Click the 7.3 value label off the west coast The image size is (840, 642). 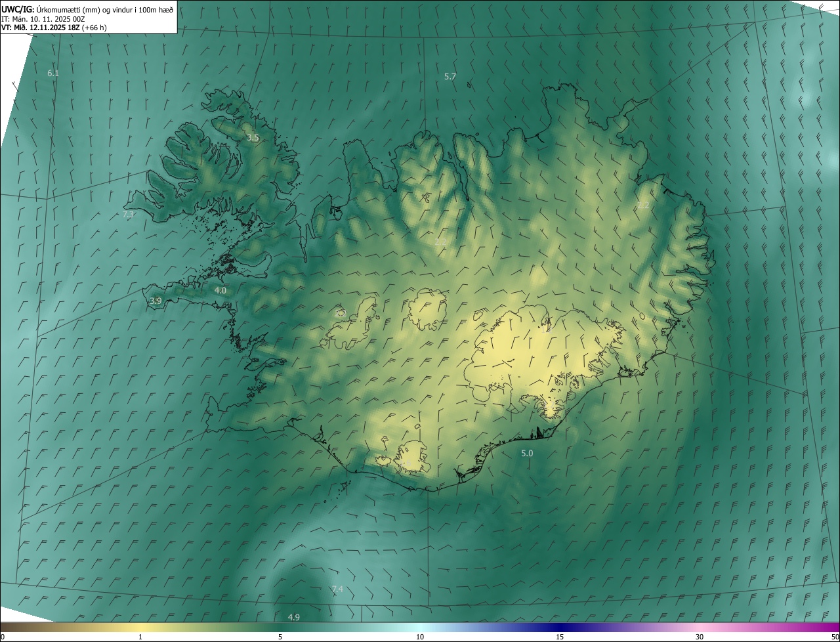(129, 215)
